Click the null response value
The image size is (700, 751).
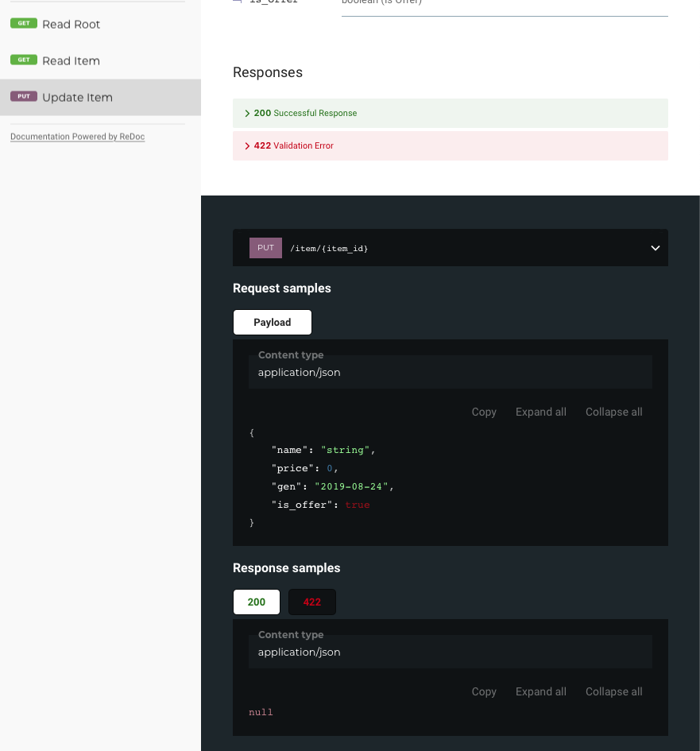click(261, 712)
